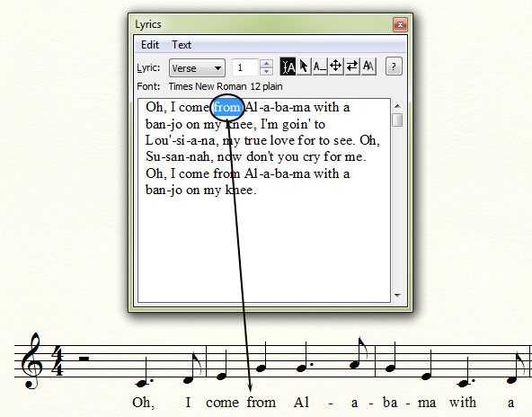
Task: Click the lyrics scrollbar down arrow
Action: (397, 295)
